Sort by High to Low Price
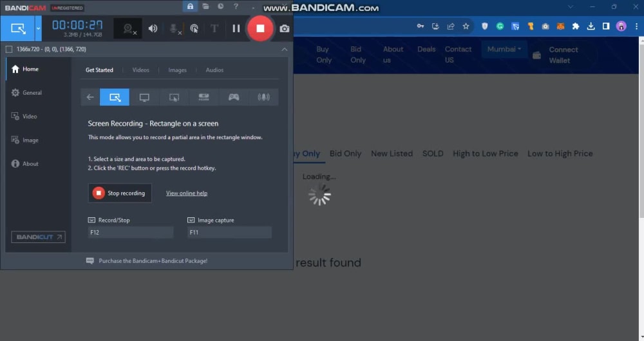Image resolution: width=644 pixels, height=341 pixels. [x=486, y=153]
